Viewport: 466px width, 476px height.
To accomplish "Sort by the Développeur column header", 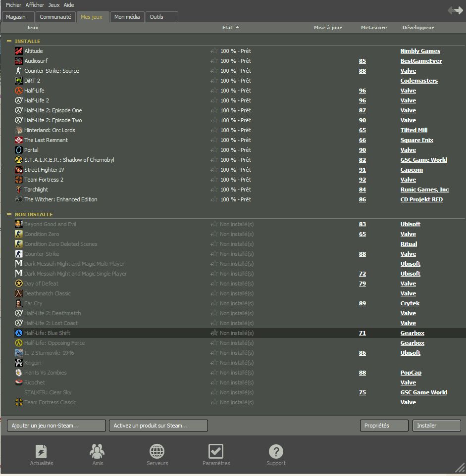I will [x=418, y=27].
